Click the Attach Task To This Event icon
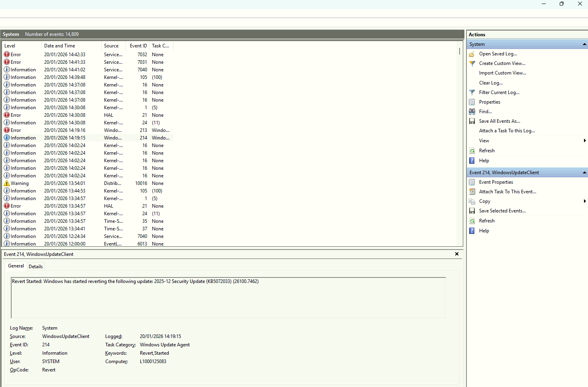The image size is (588, 387). pyautogui.click(x=472, y=191)
